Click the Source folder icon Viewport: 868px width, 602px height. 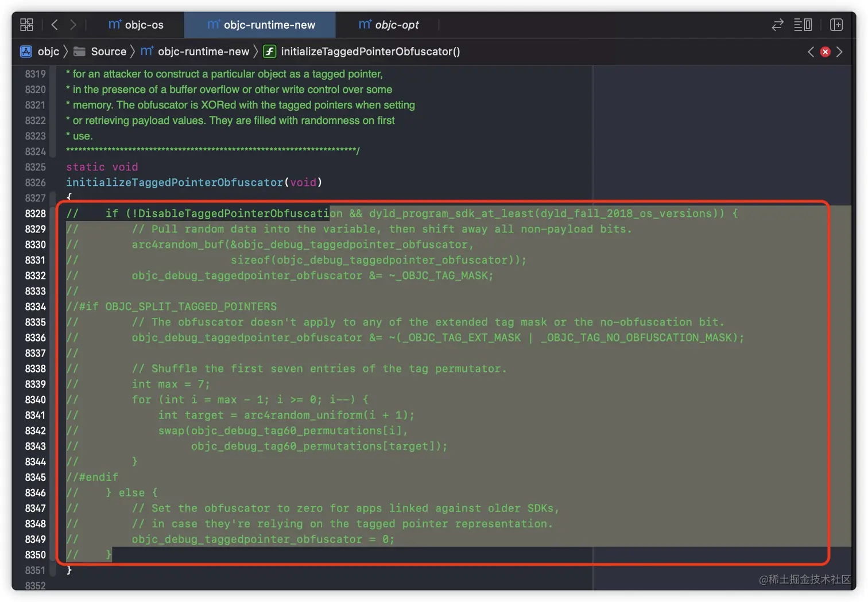pos(80,52)
